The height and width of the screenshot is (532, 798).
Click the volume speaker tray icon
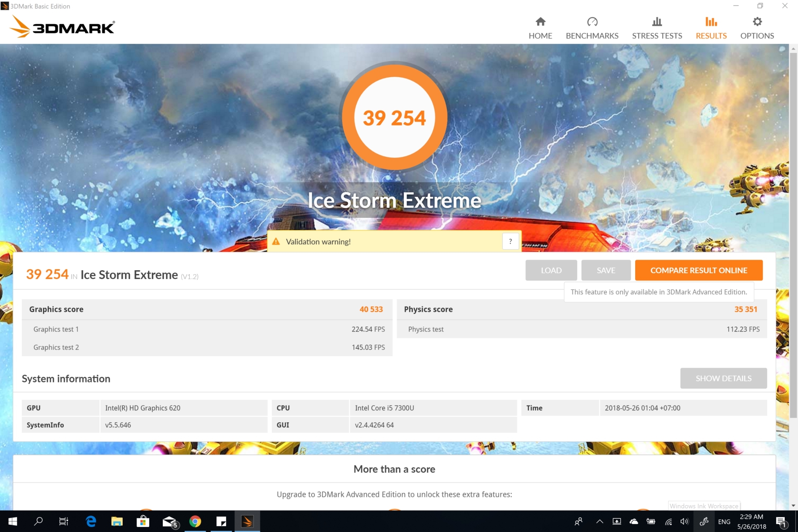tap(684, 521)
